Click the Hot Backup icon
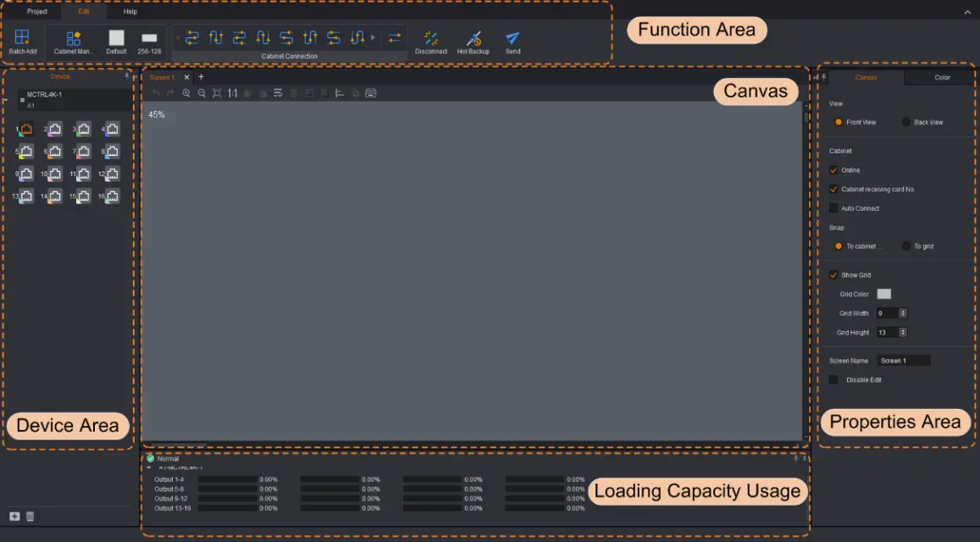The width and height of the screenshot is (980, 542). tap(473, 39)
